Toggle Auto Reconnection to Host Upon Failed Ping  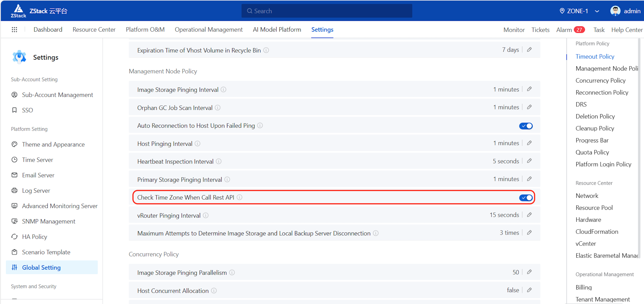526,126
